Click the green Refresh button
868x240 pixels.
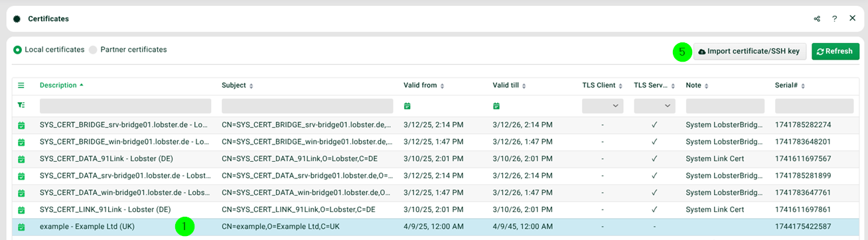835,51
